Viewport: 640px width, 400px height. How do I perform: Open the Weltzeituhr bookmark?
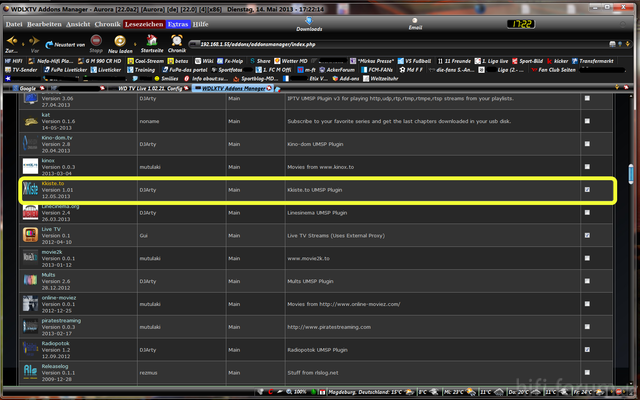(x=380, y=78)
